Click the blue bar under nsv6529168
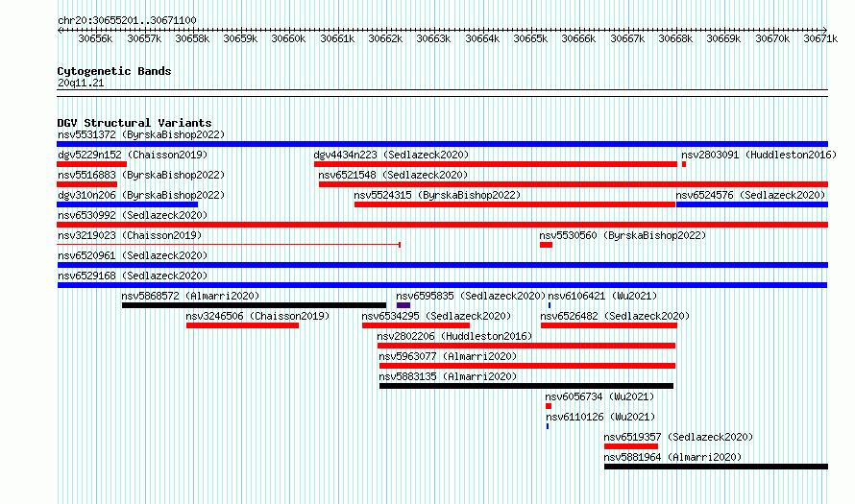This screenshot has height=504, width=855. click(442, 285)
